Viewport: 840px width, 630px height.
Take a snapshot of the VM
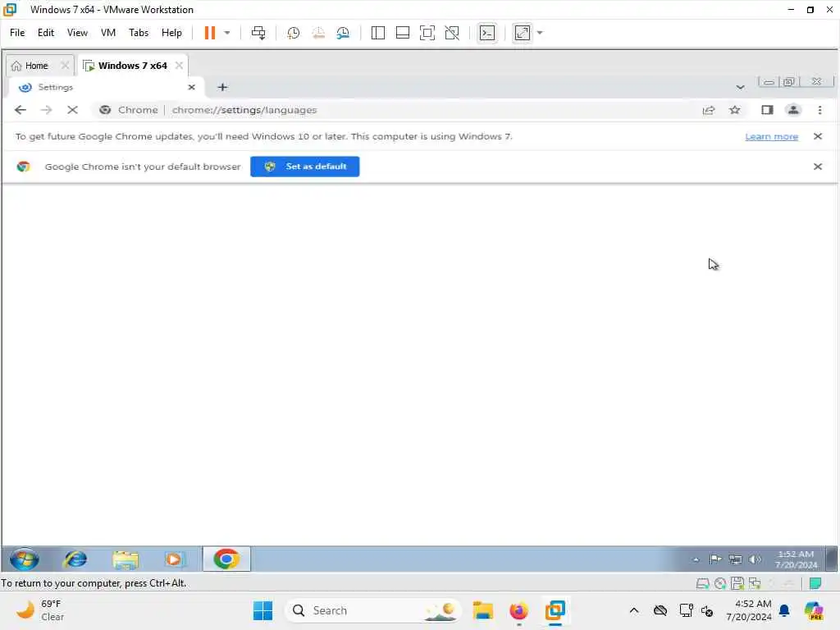point(293,33)
